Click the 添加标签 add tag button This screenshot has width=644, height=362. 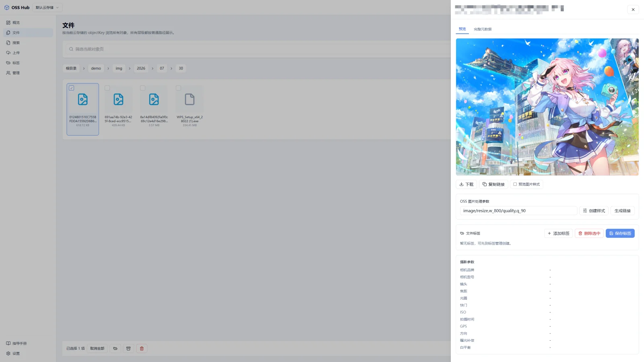click(558, 233)
